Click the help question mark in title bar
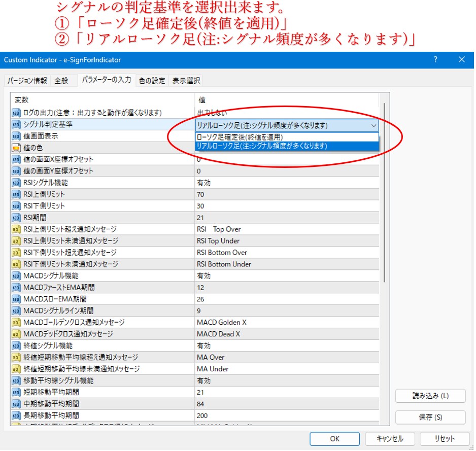This screenshot has width=476, height=451. pyautogui.click(x=435, y=59)
